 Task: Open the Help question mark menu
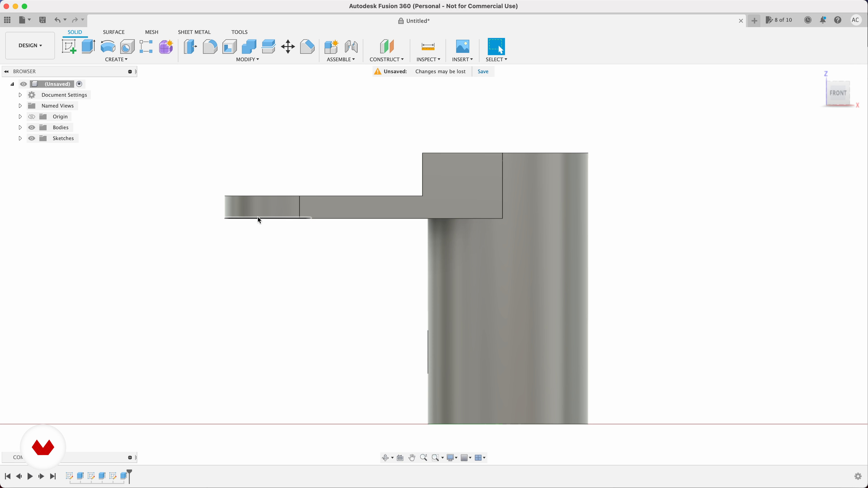tap(838, 20)
